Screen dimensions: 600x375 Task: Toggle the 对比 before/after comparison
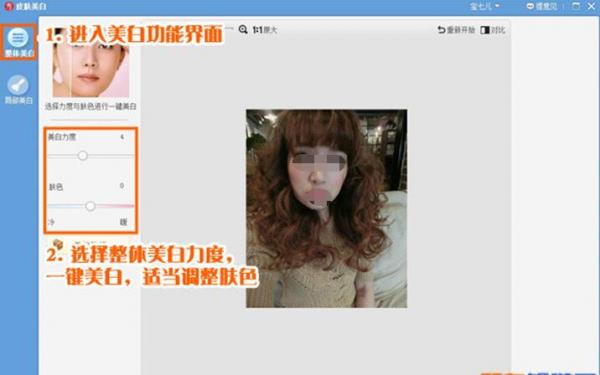493,30
